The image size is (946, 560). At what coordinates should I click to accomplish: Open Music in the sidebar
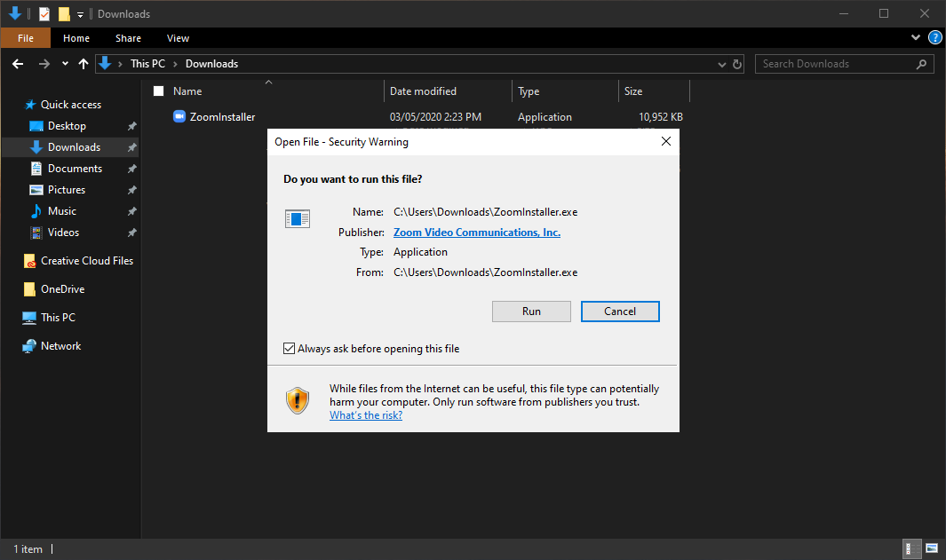61,211
